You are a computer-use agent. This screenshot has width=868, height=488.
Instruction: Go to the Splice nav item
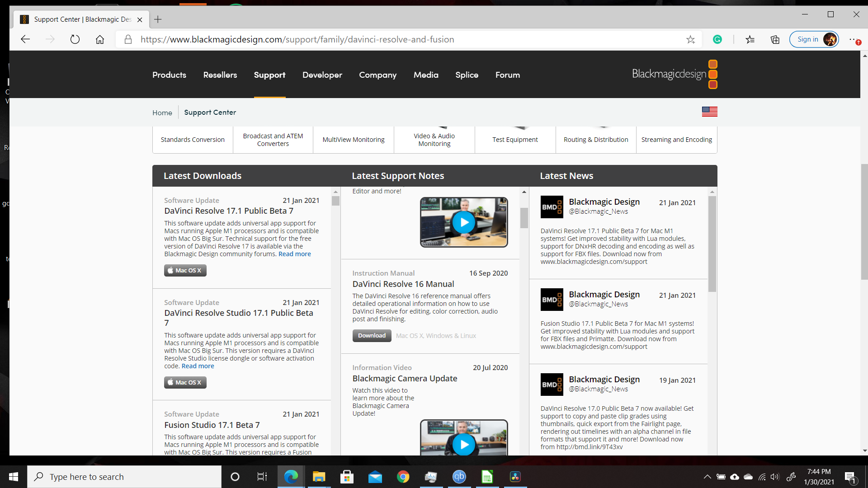click(467, 75)
